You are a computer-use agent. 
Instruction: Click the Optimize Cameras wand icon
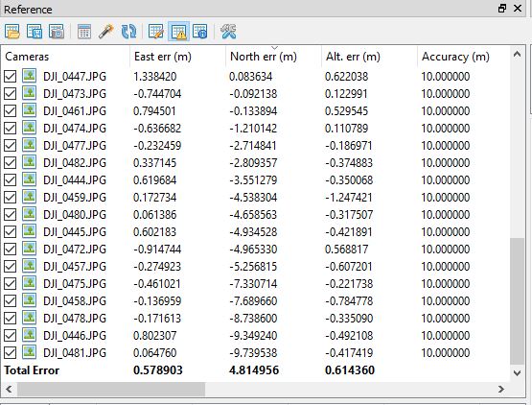tap(105, 32)
